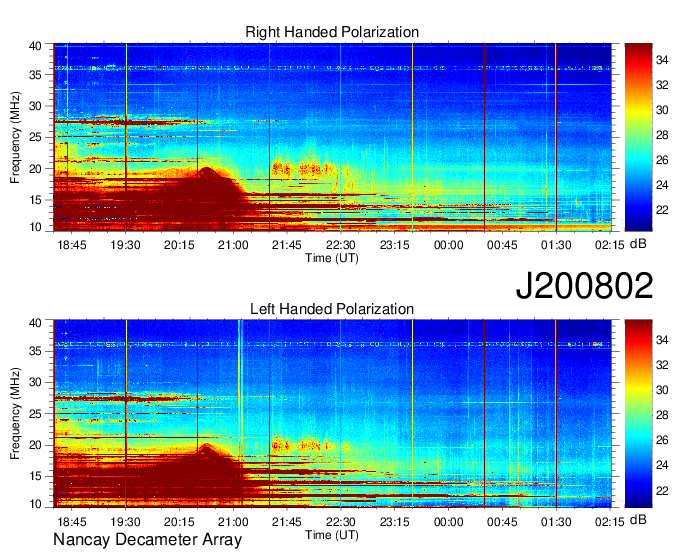Click 00:00 tick under Left Handed panel
The image size is (680, 552).
point(448,522)
